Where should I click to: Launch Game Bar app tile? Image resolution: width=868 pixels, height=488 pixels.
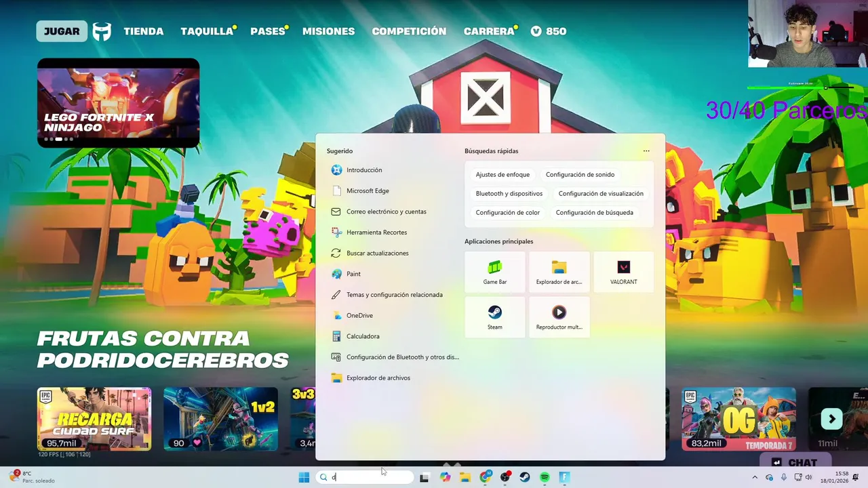click(x=495, y=272)
